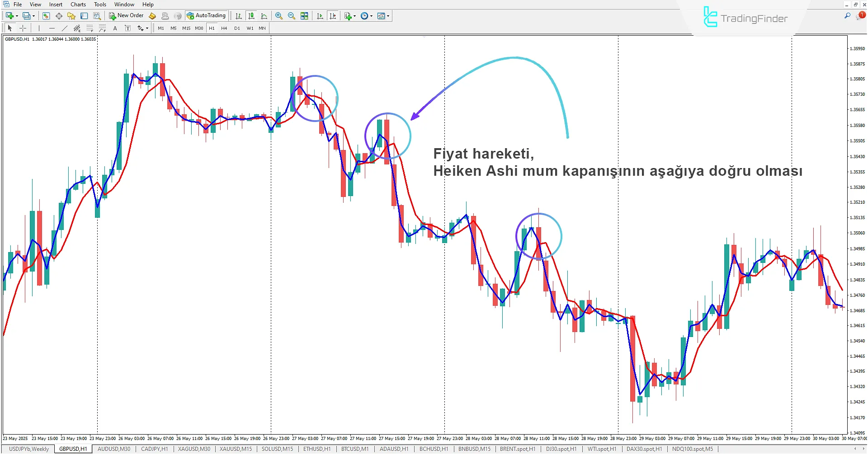Enable AutoTrading
This screenshot has width=868, height=454.
point(207,15)
